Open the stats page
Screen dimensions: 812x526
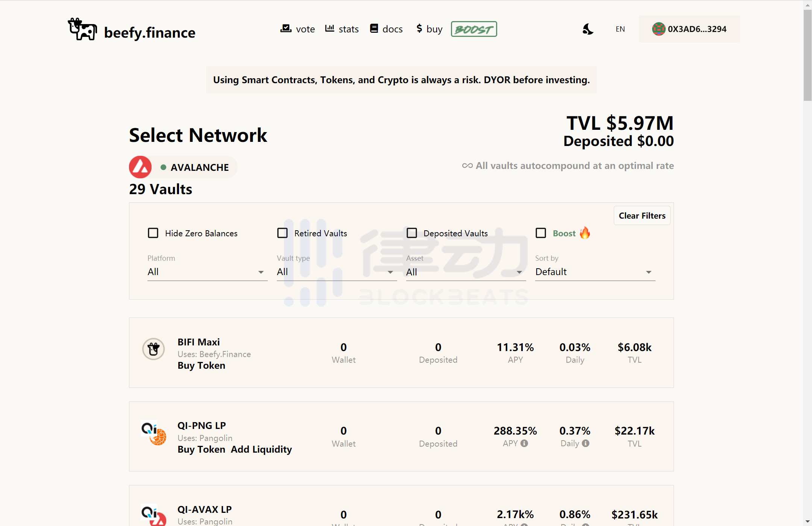pyautogui.click(x=342, y=29)
